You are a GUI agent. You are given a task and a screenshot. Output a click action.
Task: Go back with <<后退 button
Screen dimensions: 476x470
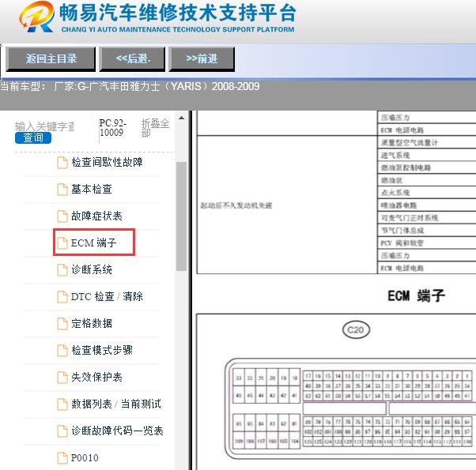pos(133,58)
